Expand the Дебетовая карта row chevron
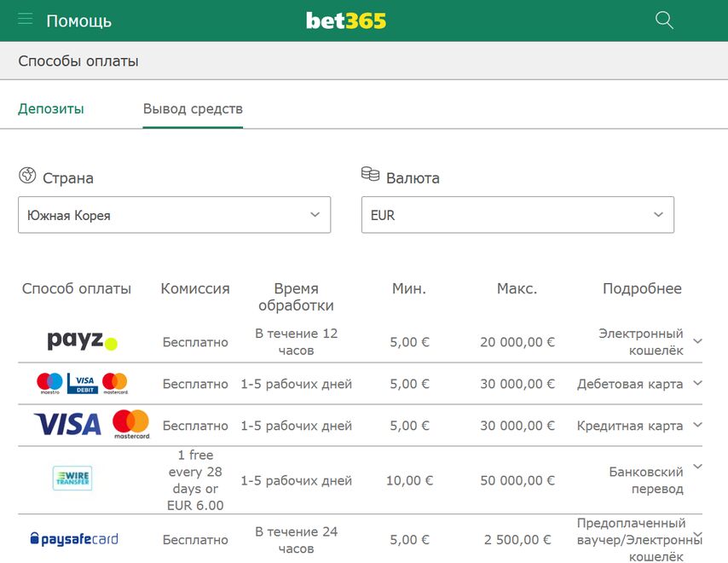728x563 pixels. (697, 383)
